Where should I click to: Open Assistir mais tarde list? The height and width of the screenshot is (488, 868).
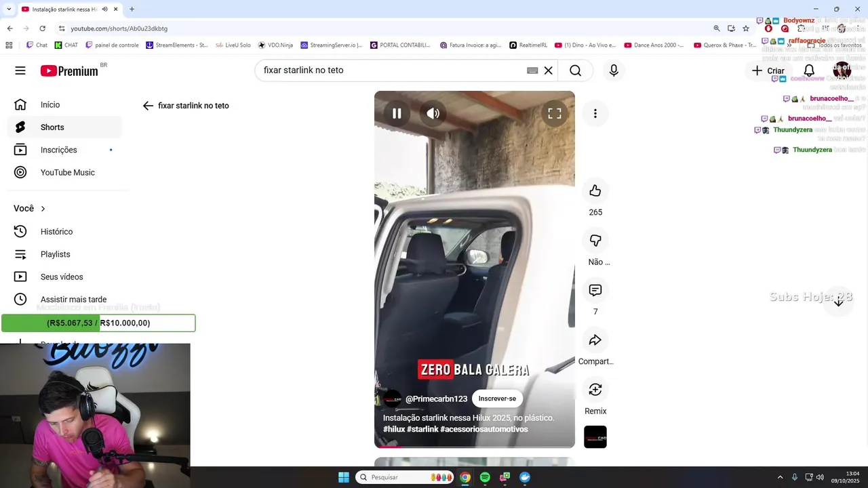point(64,300)
